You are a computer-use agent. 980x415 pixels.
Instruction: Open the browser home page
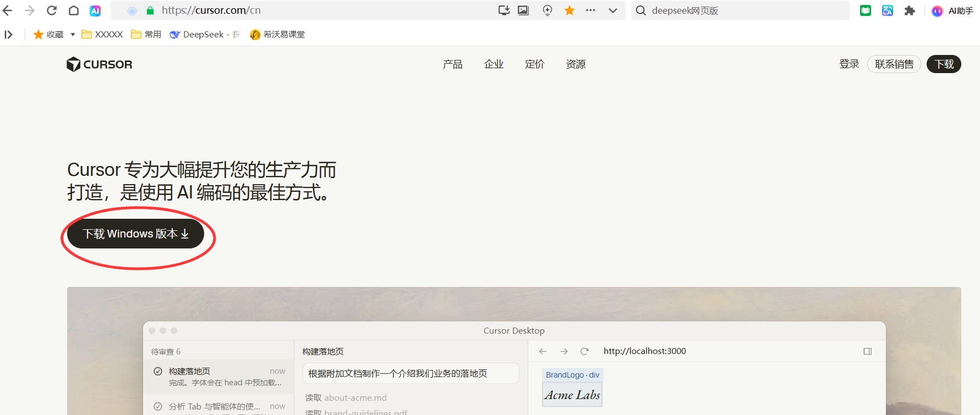point(74,10)
